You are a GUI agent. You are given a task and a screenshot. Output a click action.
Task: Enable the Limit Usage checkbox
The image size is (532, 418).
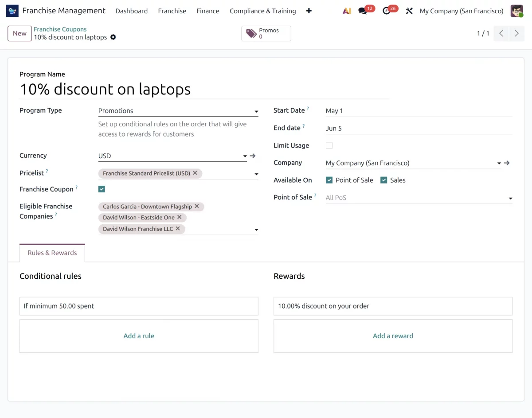tap(329, 145)
